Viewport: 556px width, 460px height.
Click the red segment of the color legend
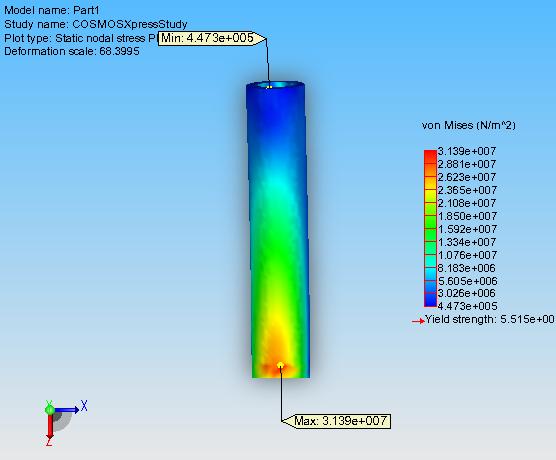point(430,156)
